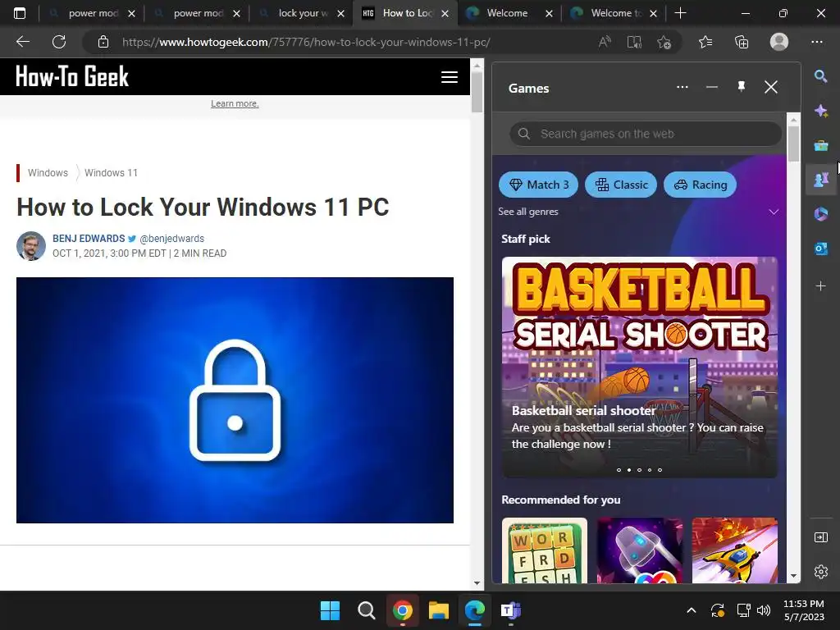
Task: Open the sidebar Search icon
Action: (820, 76)
